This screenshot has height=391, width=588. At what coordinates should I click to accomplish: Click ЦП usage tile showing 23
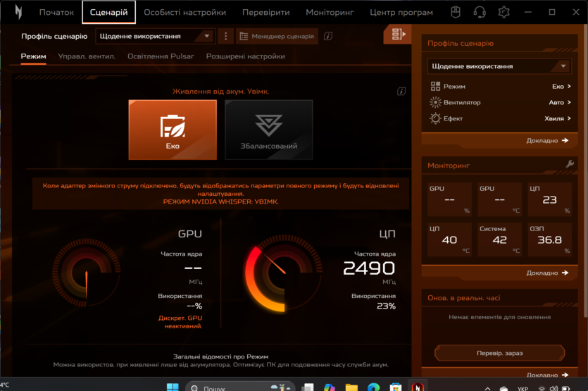click(549, 199)
